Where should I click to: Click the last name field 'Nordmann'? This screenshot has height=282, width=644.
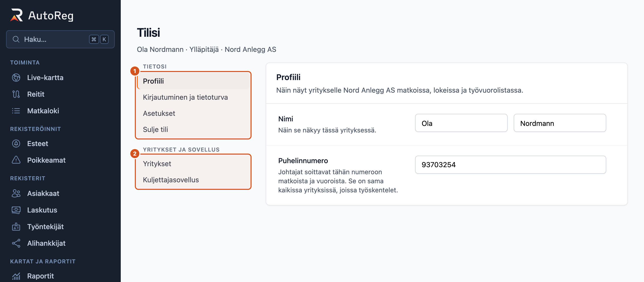point(560,123)
